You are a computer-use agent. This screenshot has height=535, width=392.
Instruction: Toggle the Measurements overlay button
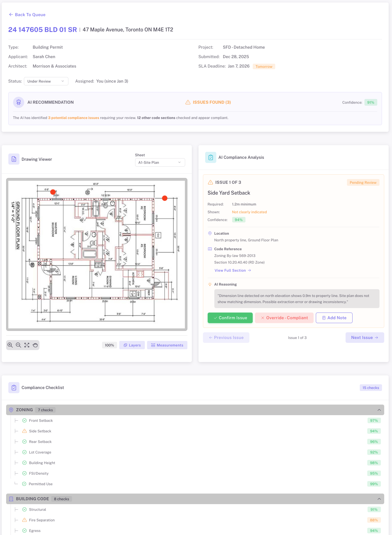pos(167,345)
